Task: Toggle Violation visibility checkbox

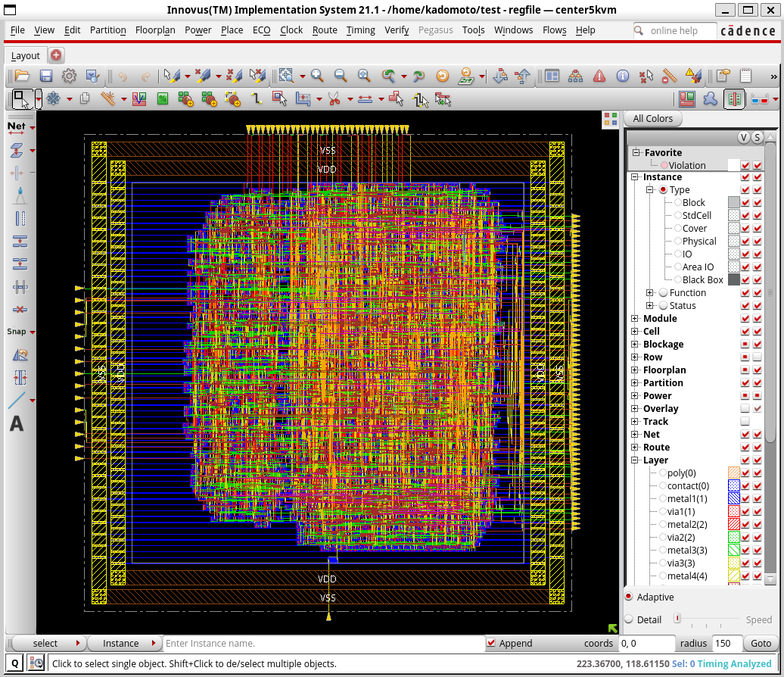Action: [745, 165]
